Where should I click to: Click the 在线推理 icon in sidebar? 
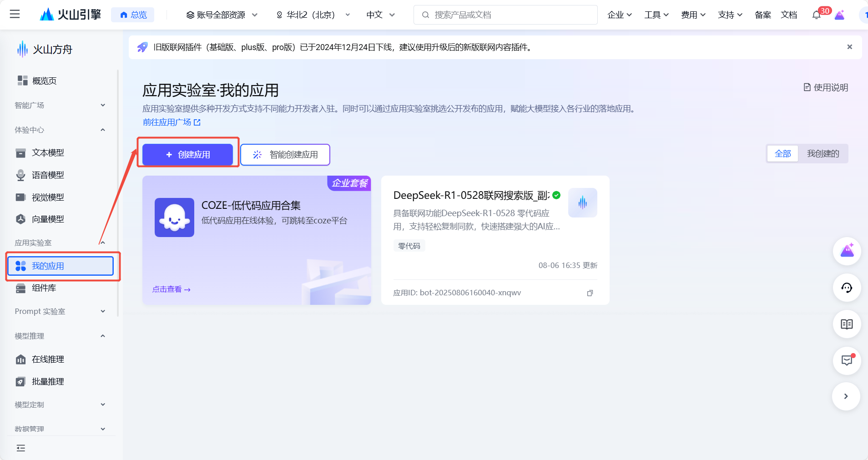[x=20, y=359]
